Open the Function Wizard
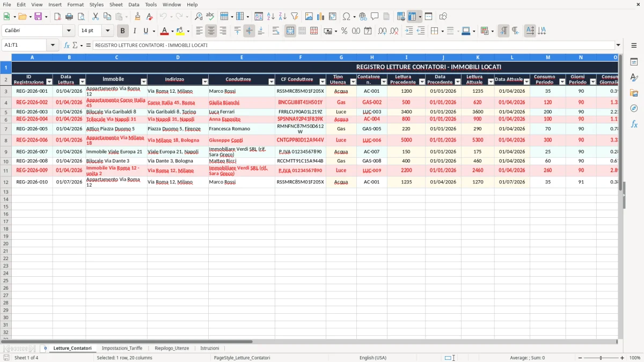 click(x=67, y=45)
